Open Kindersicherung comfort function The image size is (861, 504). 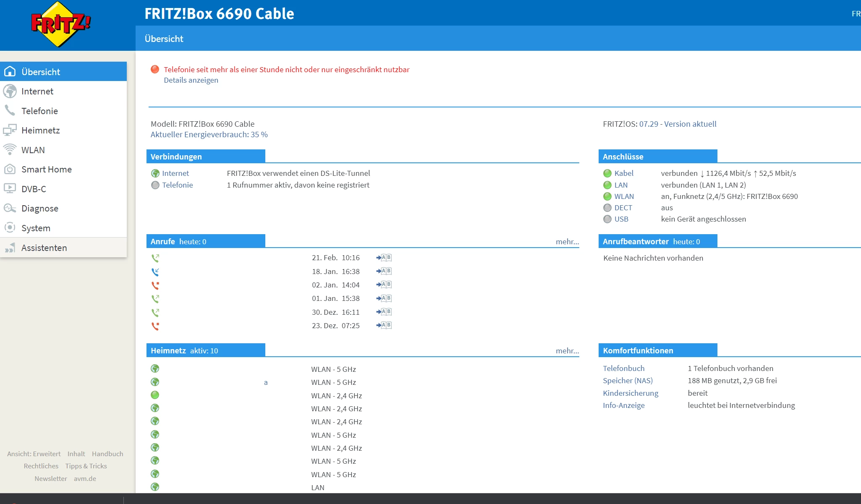[630, 393]
